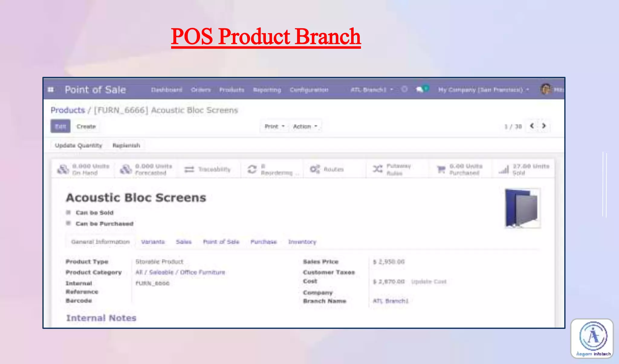Click the Edit button
Viewport: 619px width, 364px height.
pos(60,126)
